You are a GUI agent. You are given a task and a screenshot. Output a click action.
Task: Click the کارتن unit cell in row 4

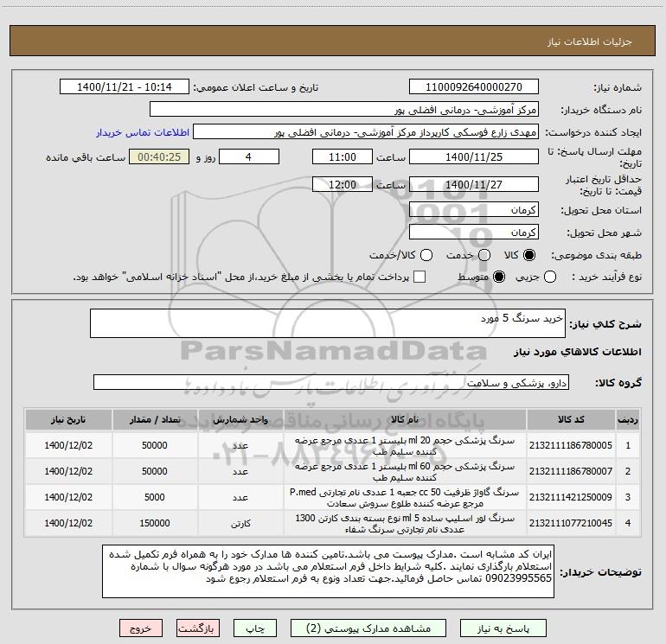pyautogui.click(x=240, y=524)
